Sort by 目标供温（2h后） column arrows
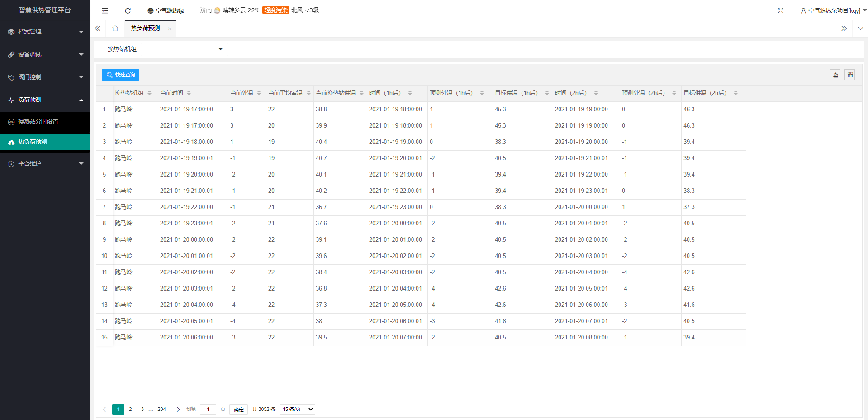Image resolution: width=868 pixels, height=420 pixels. coord(735,93)
